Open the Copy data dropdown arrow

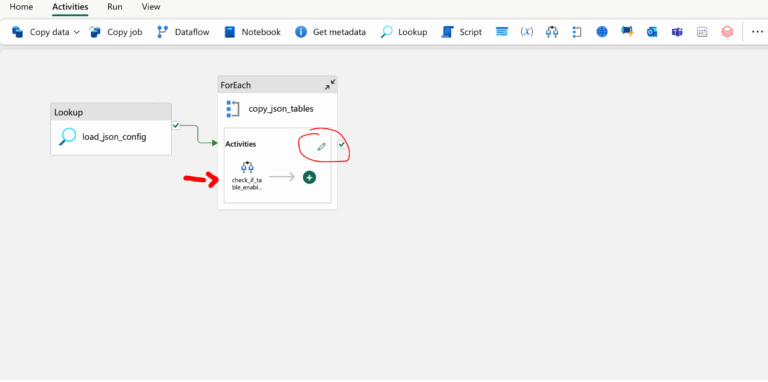coord(76,32)
